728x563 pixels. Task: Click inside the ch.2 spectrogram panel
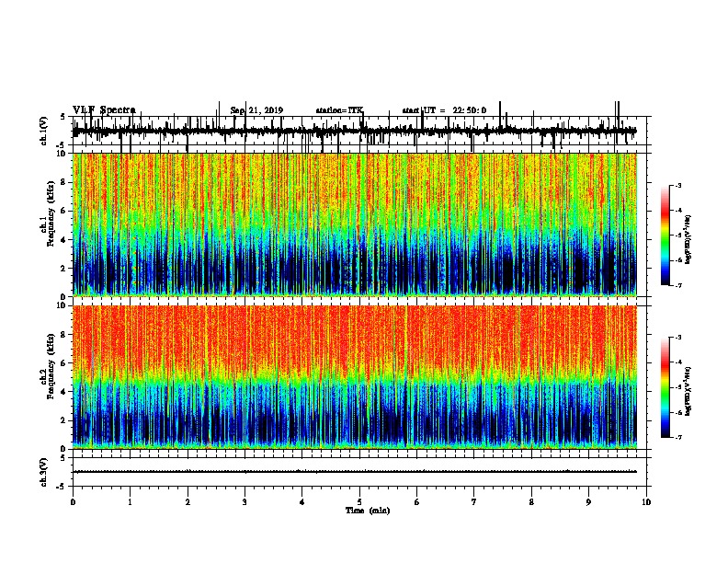point(355,377)
